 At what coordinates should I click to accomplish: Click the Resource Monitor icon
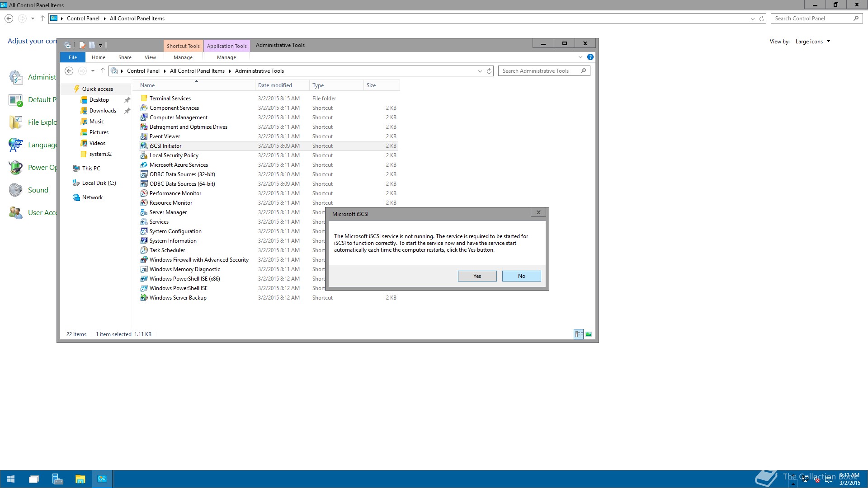point(144,203)
